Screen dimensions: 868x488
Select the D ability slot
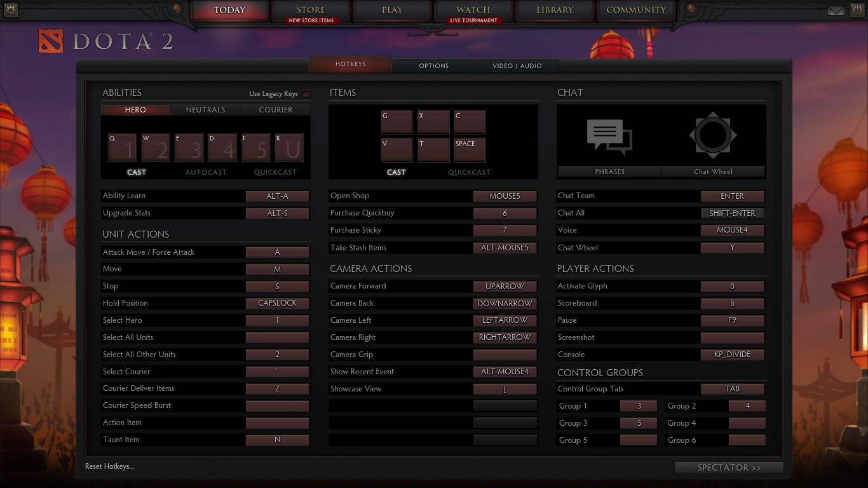(x=222, y=147)
